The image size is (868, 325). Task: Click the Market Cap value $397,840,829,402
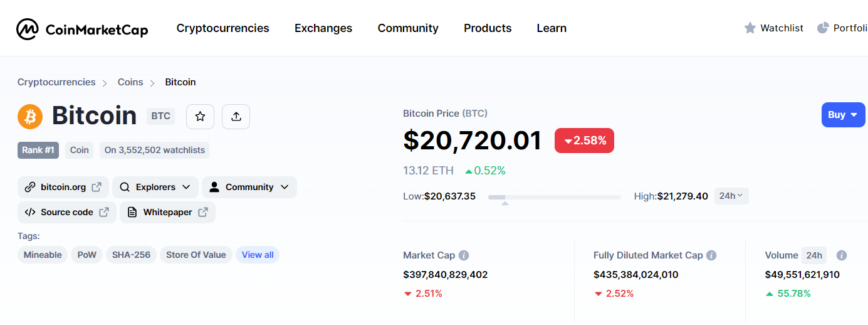(x=446, y=275)
